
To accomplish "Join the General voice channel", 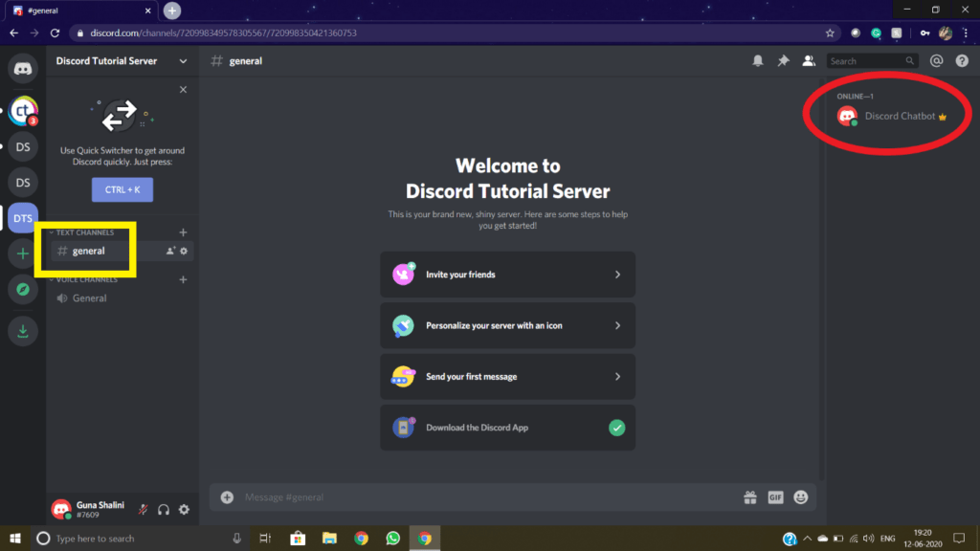I will click(122, 298).
